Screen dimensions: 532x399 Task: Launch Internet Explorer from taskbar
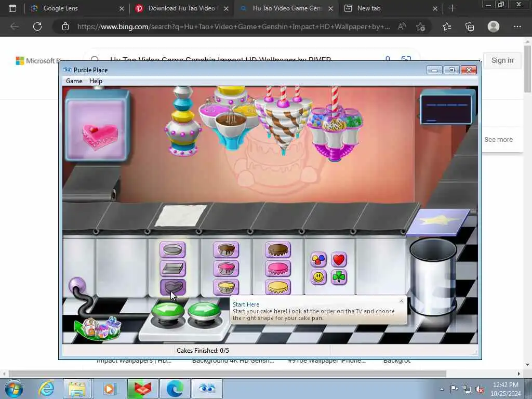click(x=46, y=389)
